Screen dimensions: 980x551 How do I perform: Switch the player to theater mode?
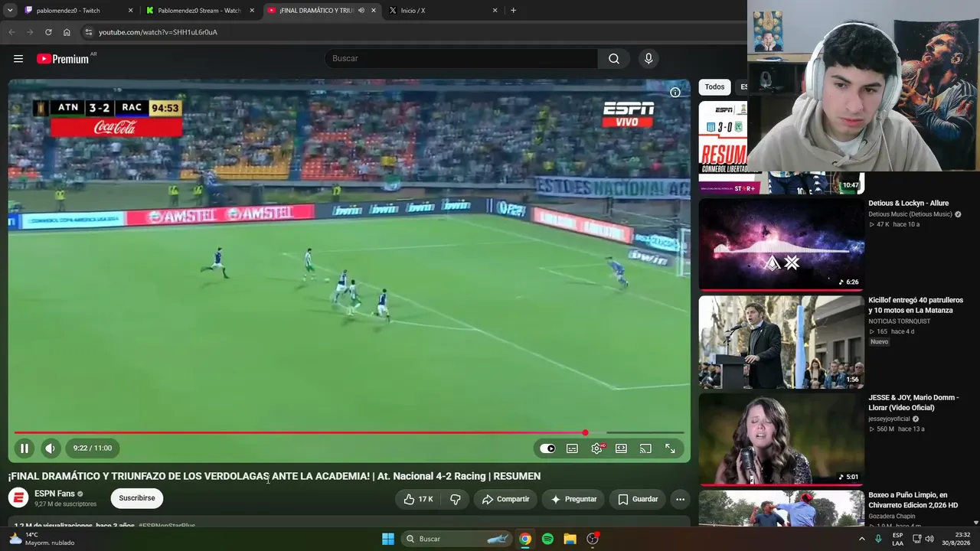pyautogui.click(x=621, y=448)
